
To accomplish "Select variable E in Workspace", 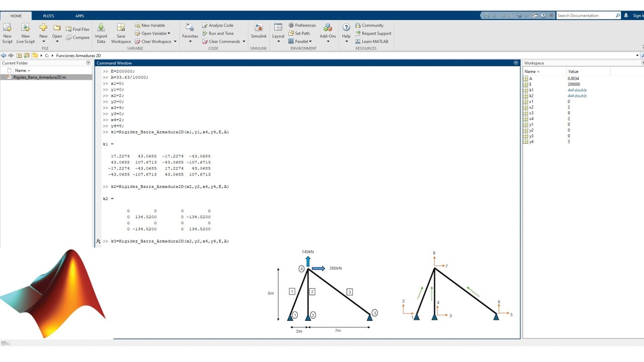I will 530,84.
